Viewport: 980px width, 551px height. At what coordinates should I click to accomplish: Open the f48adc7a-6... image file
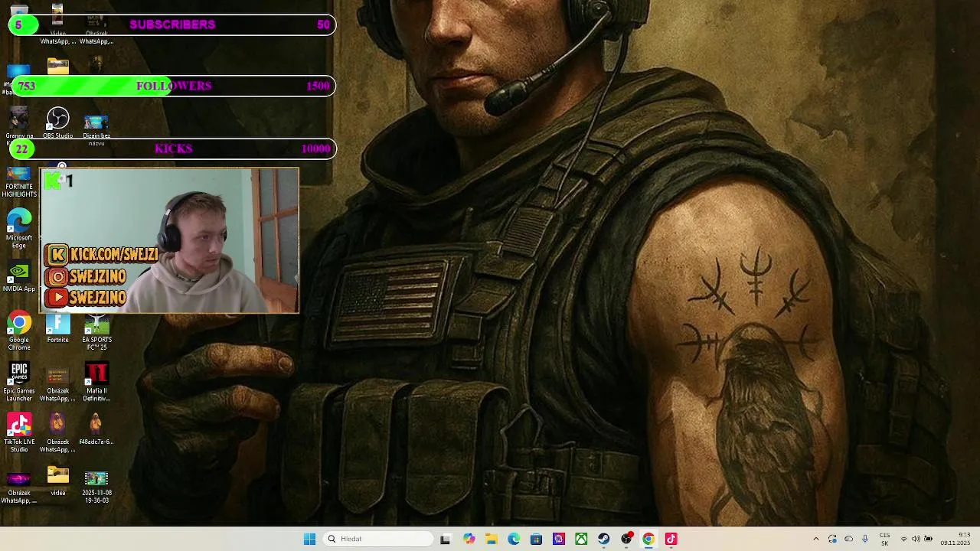(96, 430)
